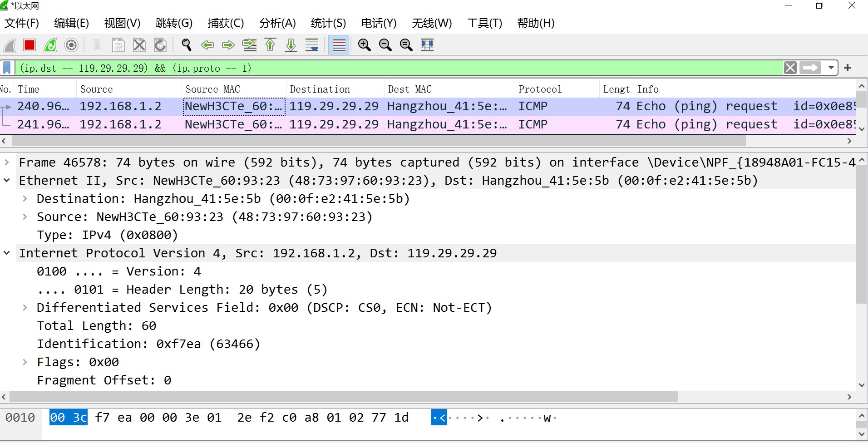Toggle packet list colorization
This screenshot has width=868, height=443.
339,45
